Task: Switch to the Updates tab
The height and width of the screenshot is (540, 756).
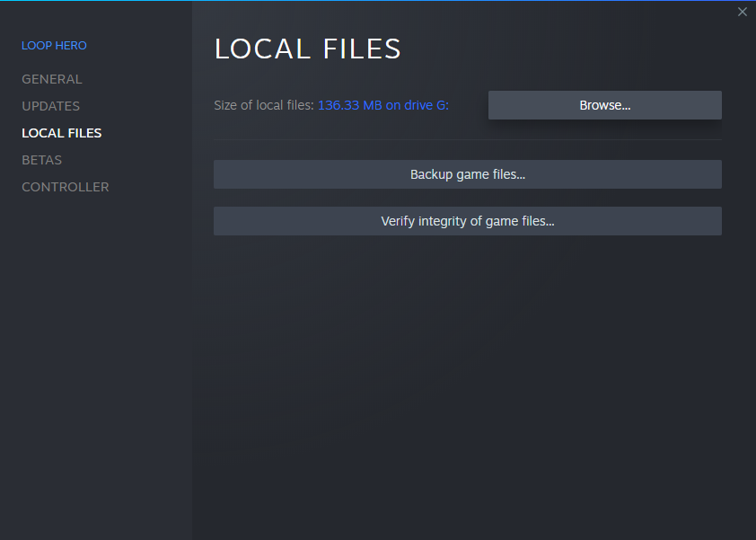Action: coord(50,106)
